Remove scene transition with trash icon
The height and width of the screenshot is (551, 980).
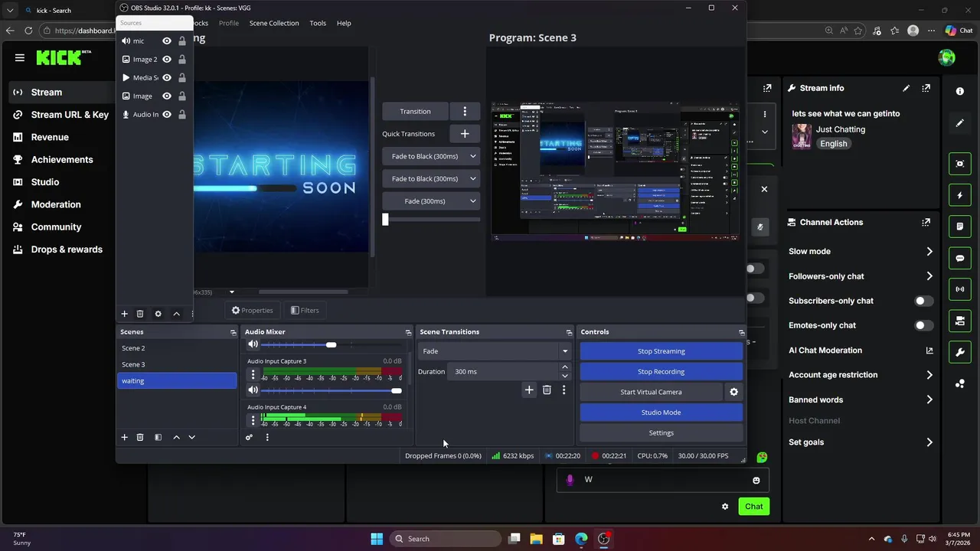click(x=547, y=390)
